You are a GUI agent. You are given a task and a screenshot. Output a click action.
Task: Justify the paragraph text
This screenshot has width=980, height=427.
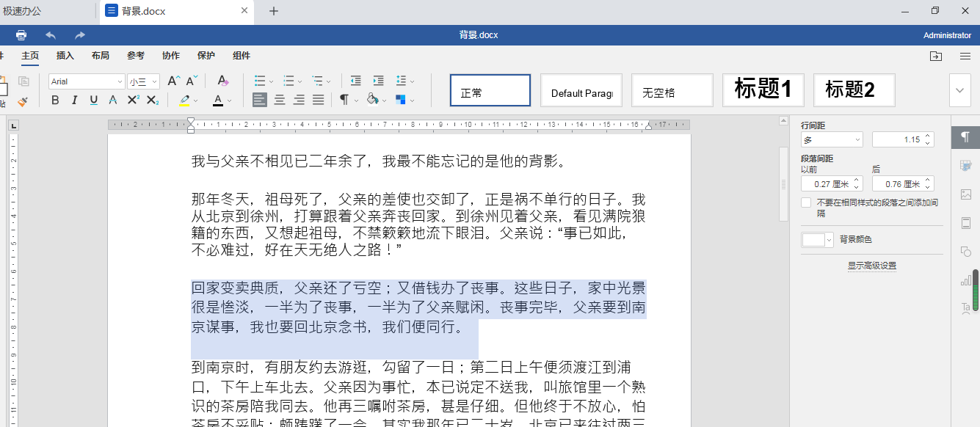[x=318, y=100]
